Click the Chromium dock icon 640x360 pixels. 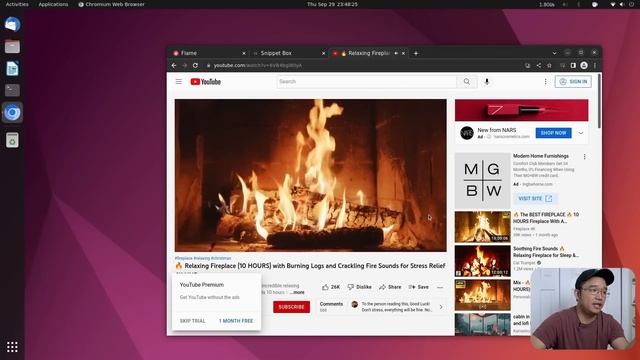click(12, 113)
